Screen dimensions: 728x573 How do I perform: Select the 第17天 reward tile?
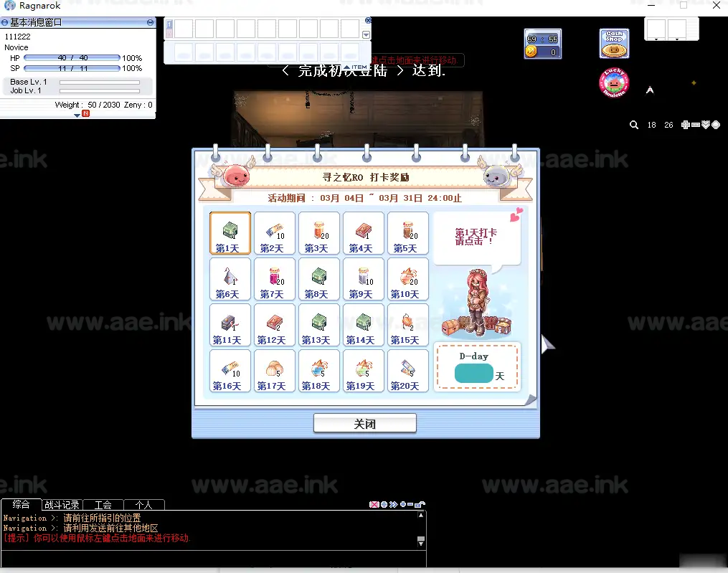275,371
